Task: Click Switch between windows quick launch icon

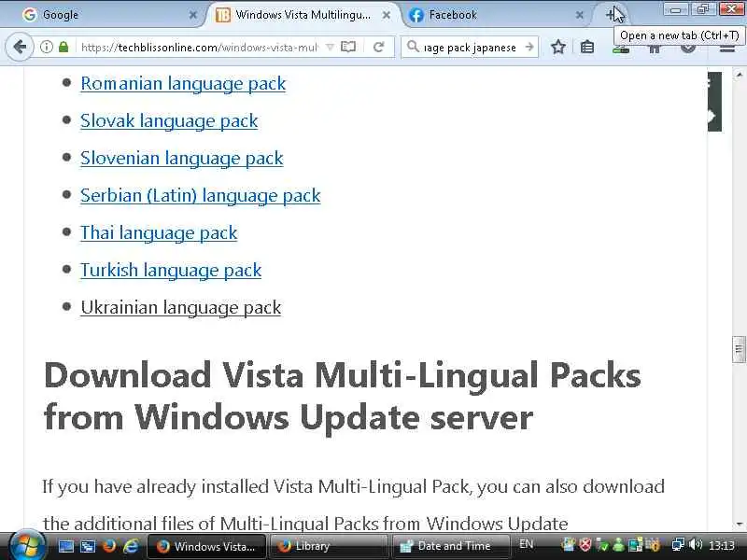Action: point(88,546)
